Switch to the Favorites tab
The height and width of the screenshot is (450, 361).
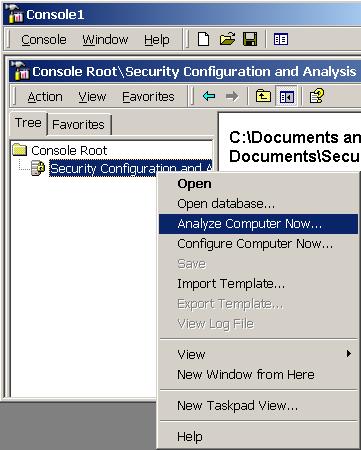coord(78,125)
